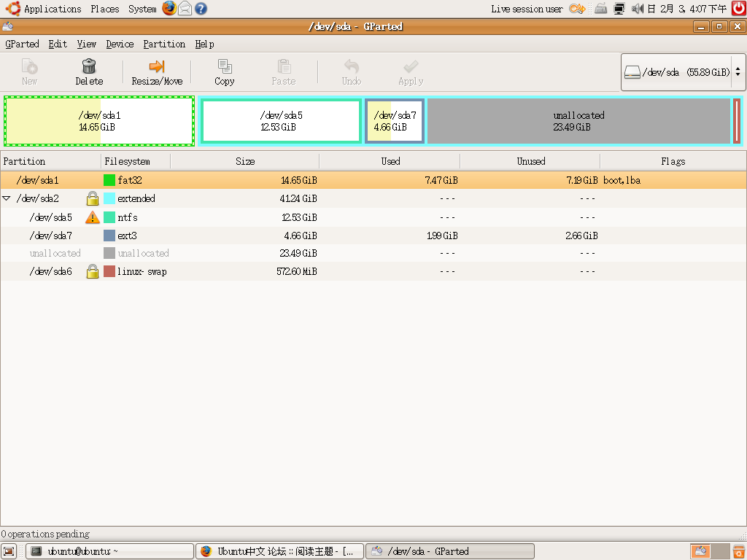
Task: Select the unallocated 23.49 GiB block in disk map
Action: point(578,121)
